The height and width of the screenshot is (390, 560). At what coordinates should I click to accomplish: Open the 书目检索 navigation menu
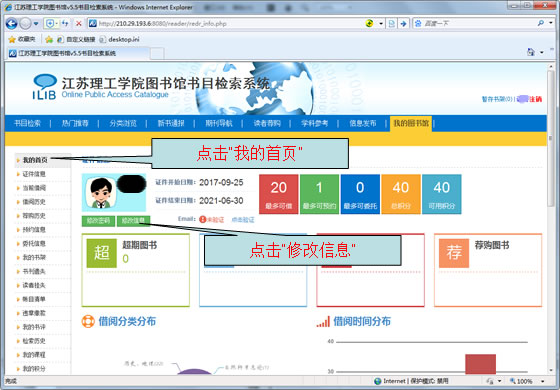(x=27, y=124)
